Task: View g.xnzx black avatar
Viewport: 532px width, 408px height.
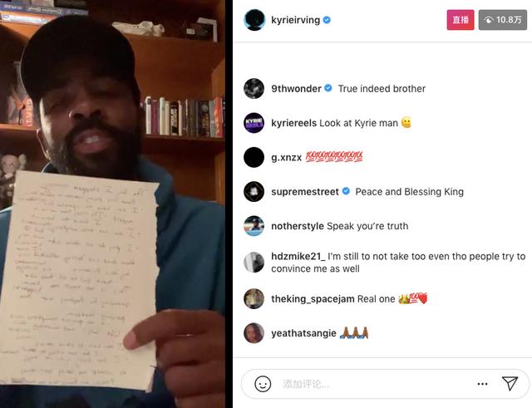Action: (x=254, y=157)
